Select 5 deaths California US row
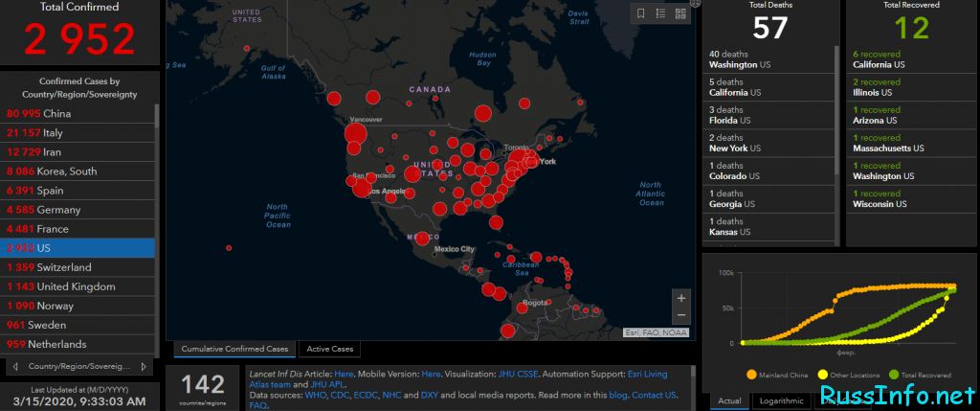The image size is (980, 411). tap(768, 87)
